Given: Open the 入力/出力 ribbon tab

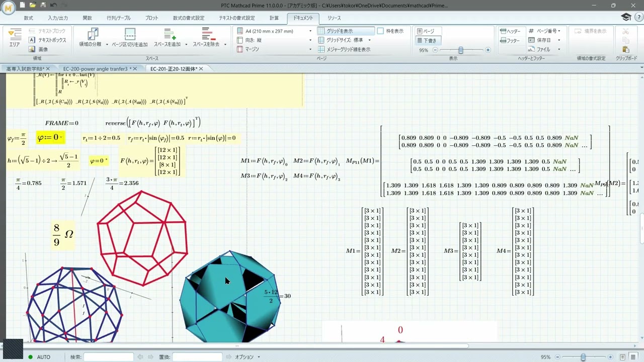Looking at the screenshot, I should tap(58, 18).
